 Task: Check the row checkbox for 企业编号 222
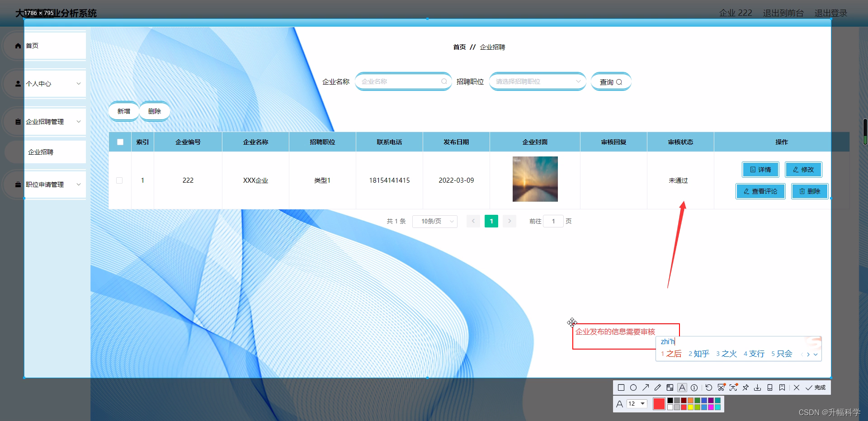click(x=120, y=180)
